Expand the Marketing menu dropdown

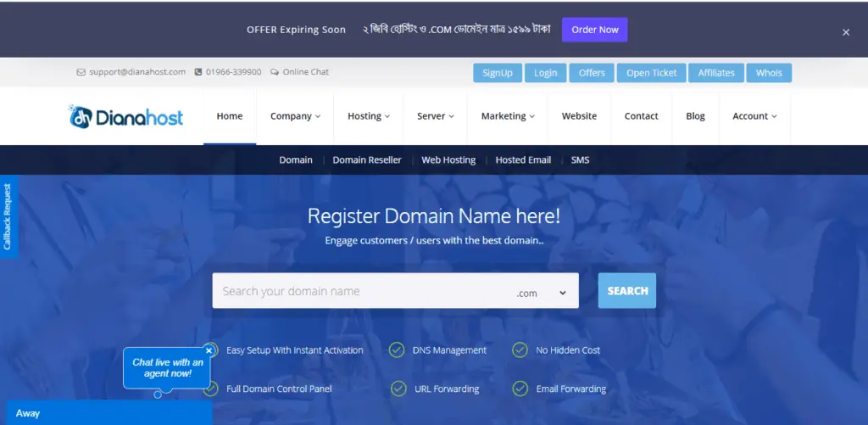coord(508,116)
